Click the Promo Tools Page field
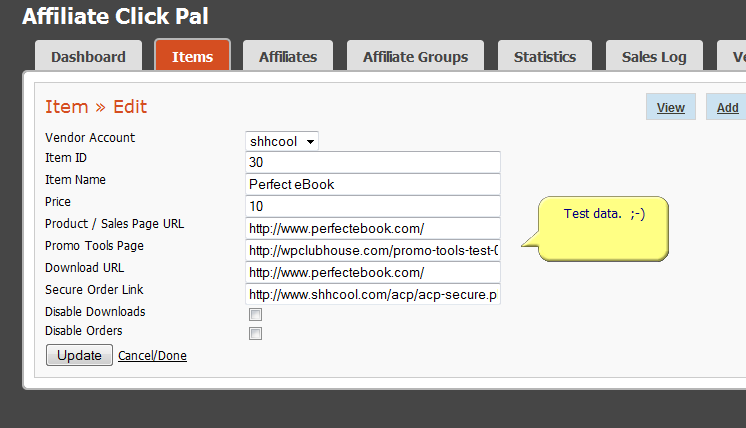Image resolution: width=746 pixels, height=428 pixels. pyautogui.click(x=372, y=251)
